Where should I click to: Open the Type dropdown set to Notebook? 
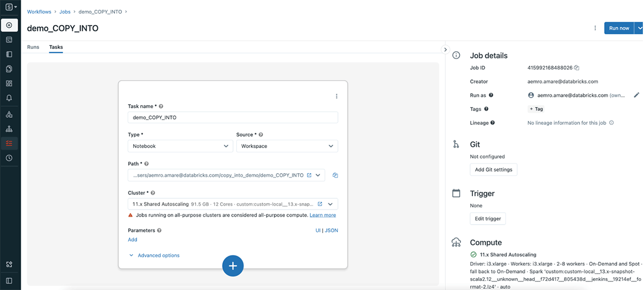click(x=180, y=146)
